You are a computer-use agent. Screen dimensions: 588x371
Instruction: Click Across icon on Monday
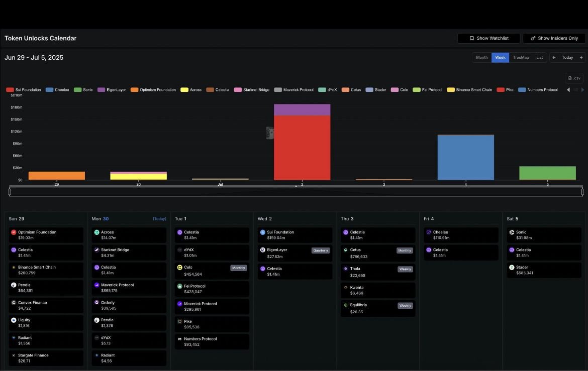(x=97, y=232)
